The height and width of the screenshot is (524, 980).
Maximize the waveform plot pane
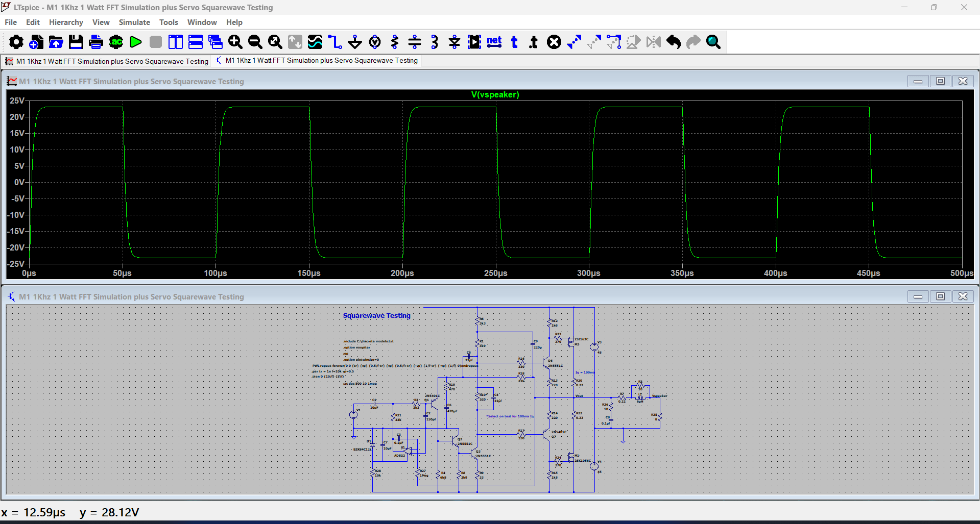tap(940, 81)
